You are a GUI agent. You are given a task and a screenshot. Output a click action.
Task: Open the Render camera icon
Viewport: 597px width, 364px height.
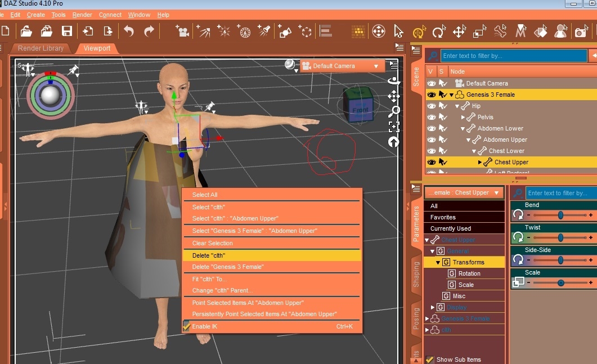click(581, 32)
